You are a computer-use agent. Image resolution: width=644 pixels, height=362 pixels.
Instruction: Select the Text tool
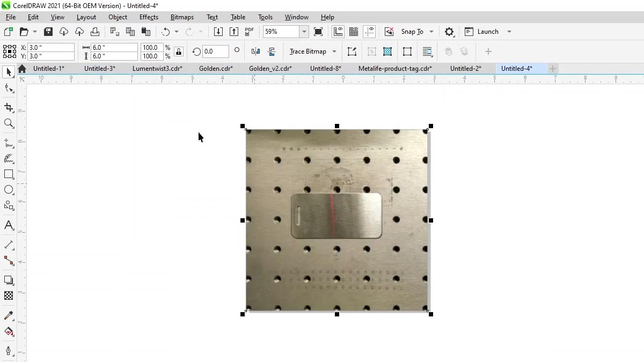(9, 225)
